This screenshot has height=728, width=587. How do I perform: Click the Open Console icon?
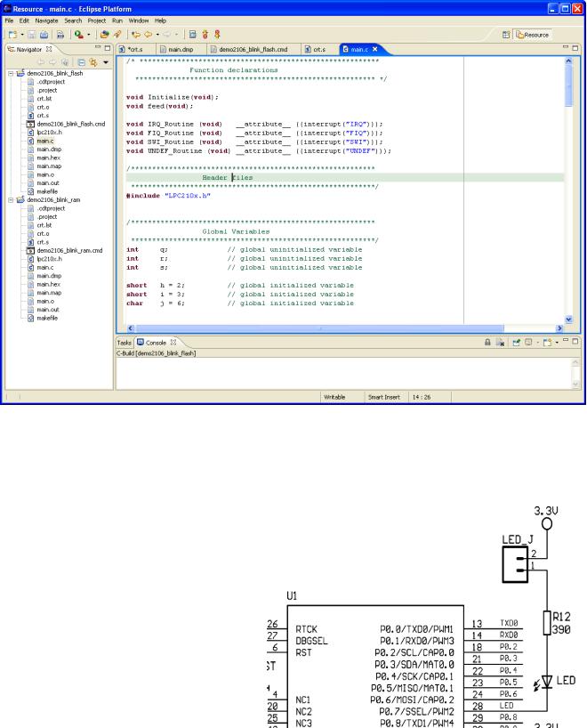548,343
